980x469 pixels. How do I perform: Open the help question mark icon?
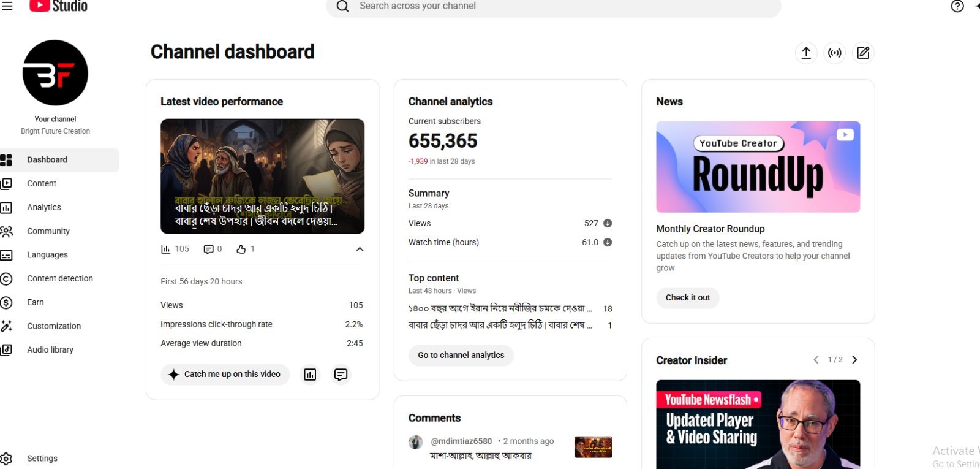pyautogui.click(x=957, y=6)
